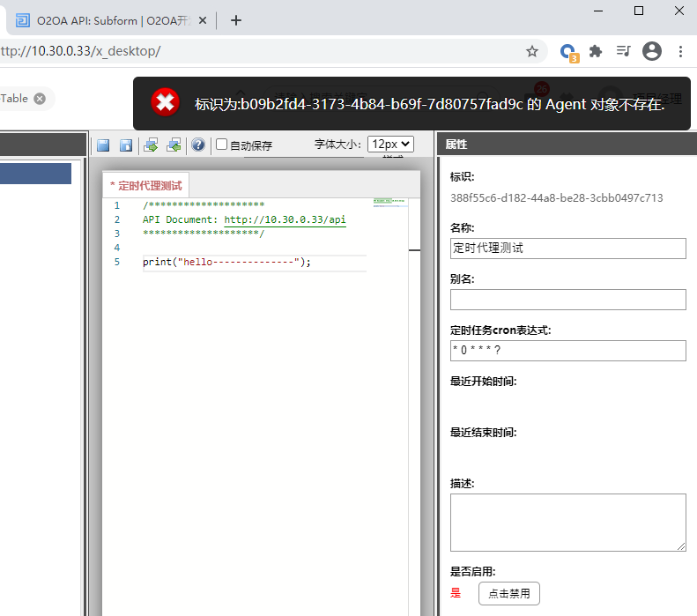Toggle the 自动保存 checkbox
697x616 pixels.
pos(221,144)
